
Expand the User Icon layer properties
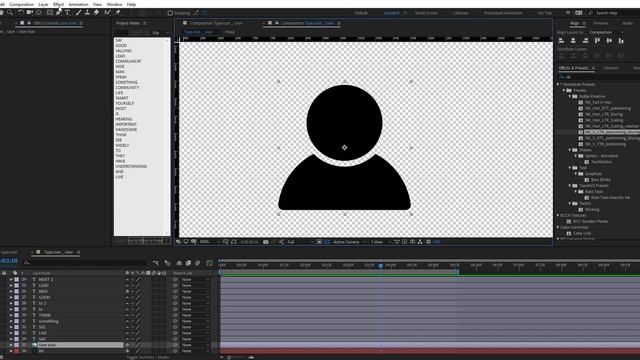(x=11, y=345)
